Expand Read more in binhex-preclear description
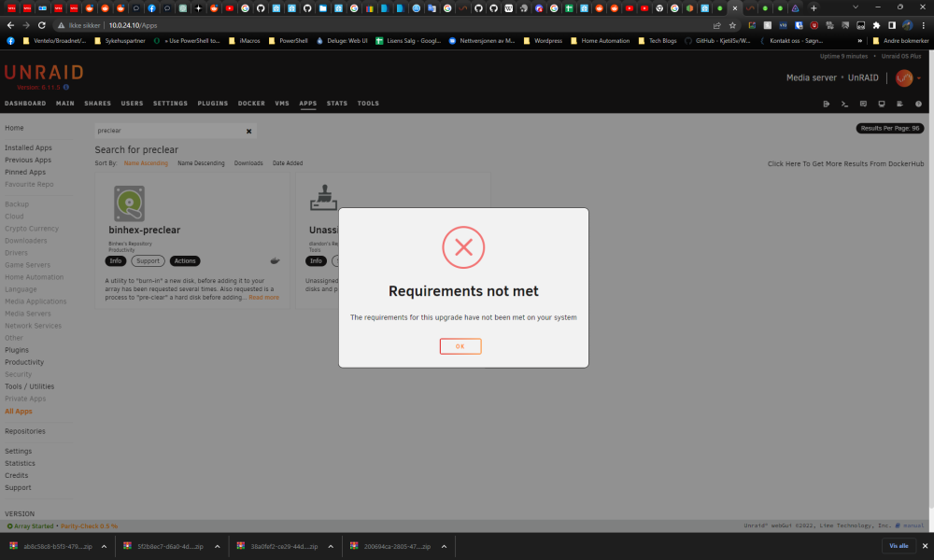Screen dimensions: 934x560 point(263,298)
